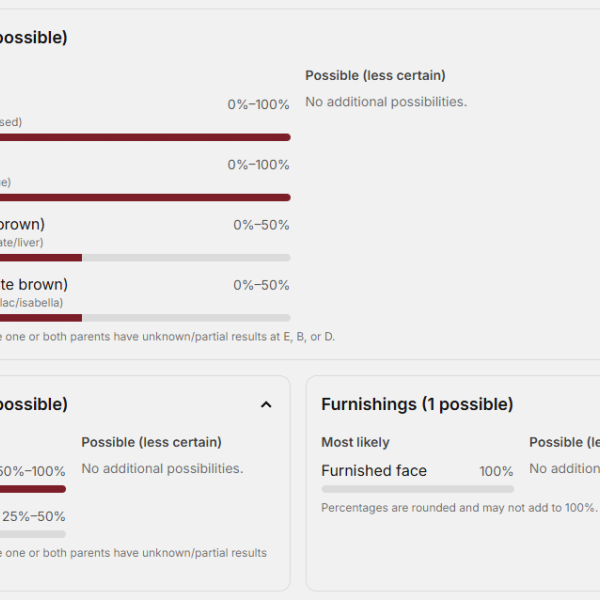Click the 'unknown/partial results' note in lower panel

point(133,553)
